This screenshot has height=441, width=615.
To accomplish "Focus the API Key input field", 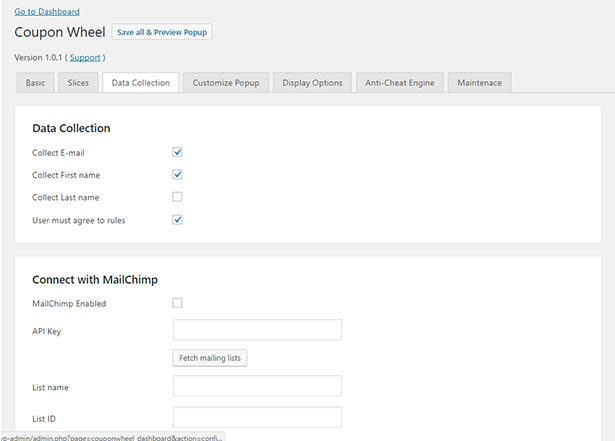I will pos(257,330).
